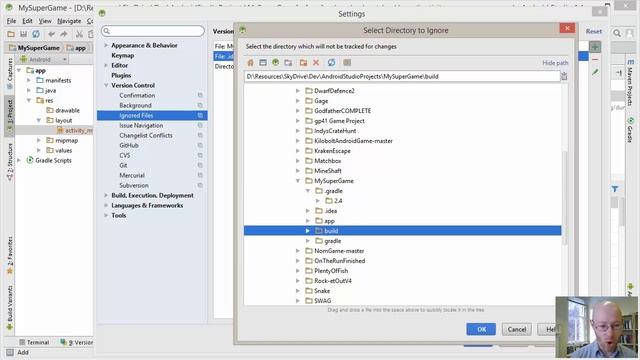This screenshot has width=640, height=360.
Task: Expand Appearance & Behavior settings
Action: [x=106, y=45]
